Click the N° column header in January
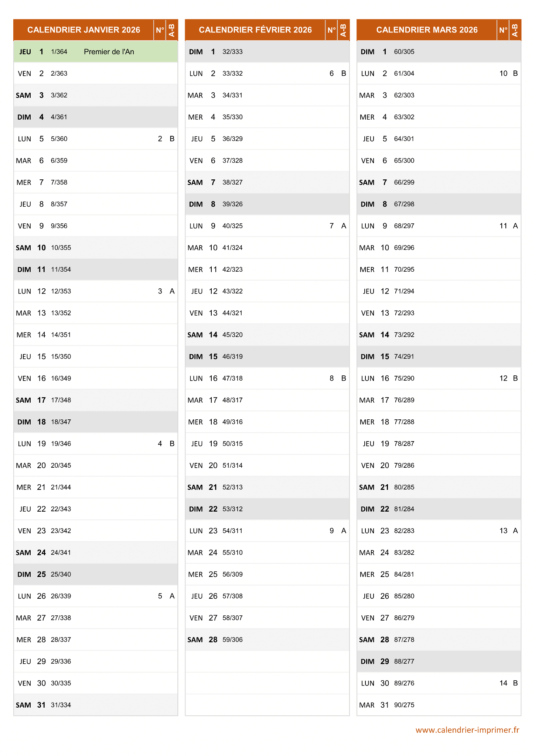 pyautogui.click(x=160, y=30)
